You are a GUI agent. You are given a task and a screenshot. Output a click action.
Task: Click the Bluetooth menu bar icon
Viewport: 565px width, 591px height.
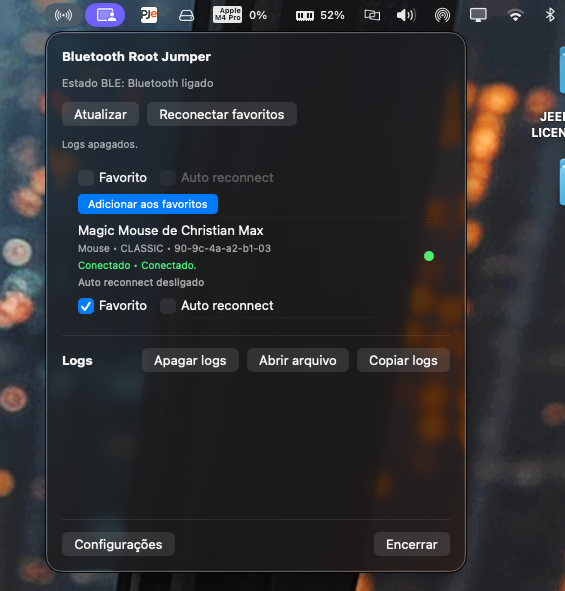(550, 15)
